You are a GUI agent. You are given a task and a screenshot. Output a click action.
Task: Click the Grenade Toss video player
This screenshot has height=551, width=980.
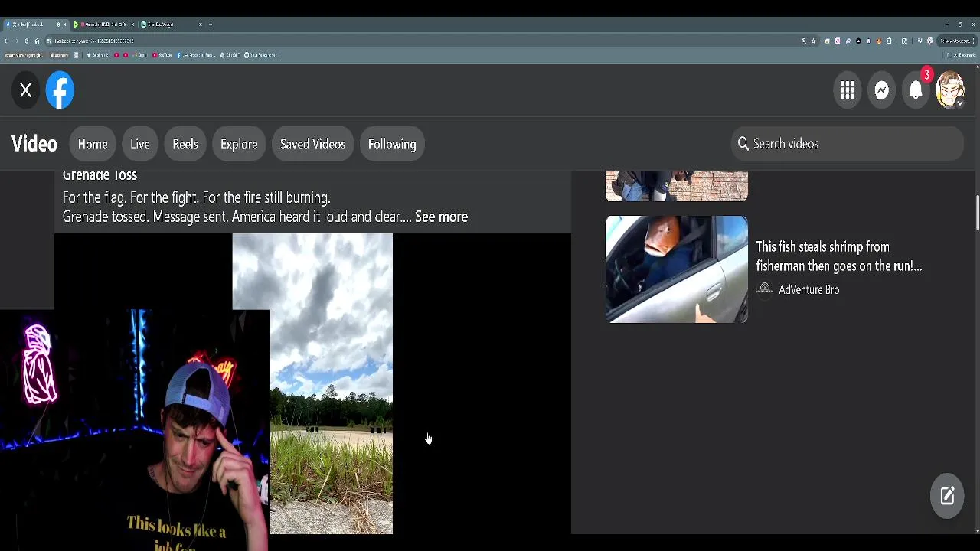coord(312,383)
